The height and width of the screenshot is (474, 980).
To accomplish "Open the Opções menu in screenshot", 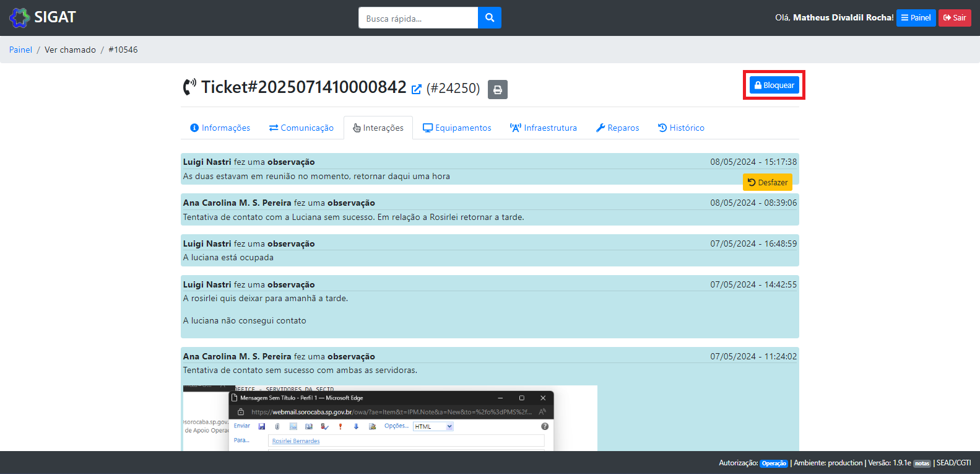I will (396, 426).
